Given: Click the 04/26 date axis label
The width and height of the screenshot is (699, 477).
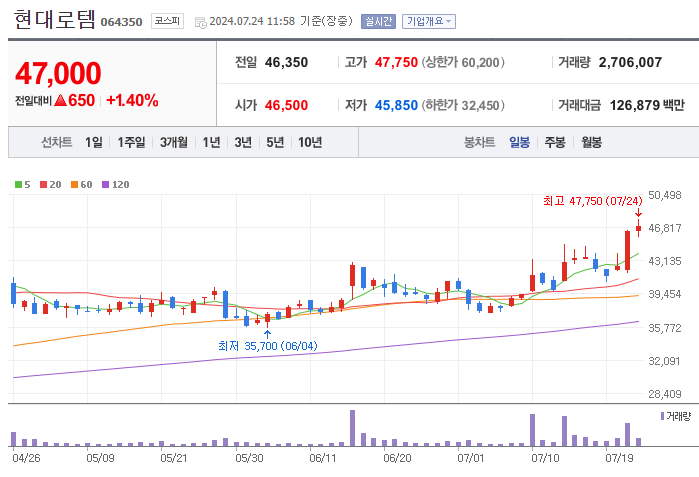Looking at the screenshot, I should [26, 458].
